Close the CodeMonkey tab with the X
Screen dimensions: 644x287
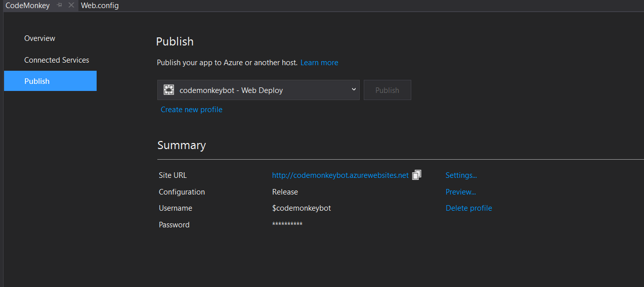71,5
